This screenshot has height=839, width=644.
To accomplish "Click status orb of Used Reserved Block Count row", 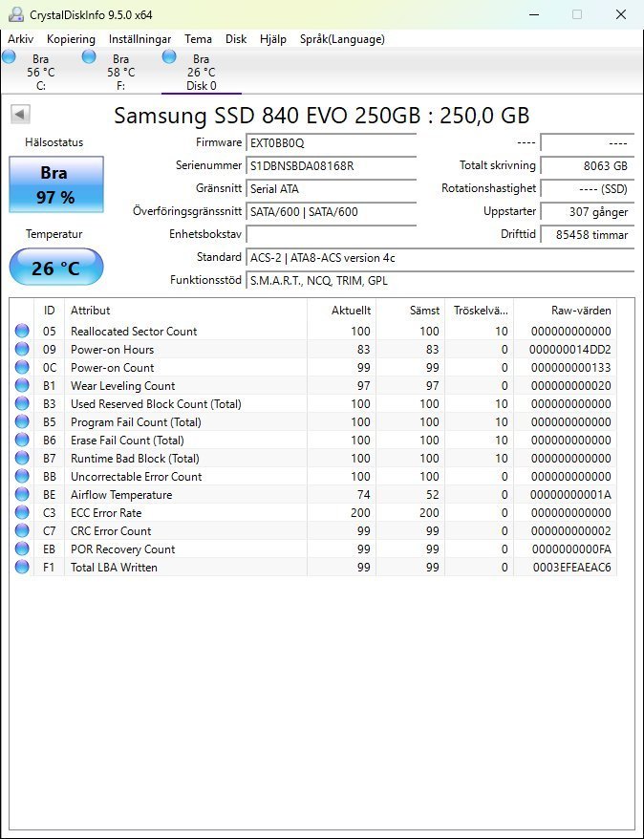I will click(22, 404).
